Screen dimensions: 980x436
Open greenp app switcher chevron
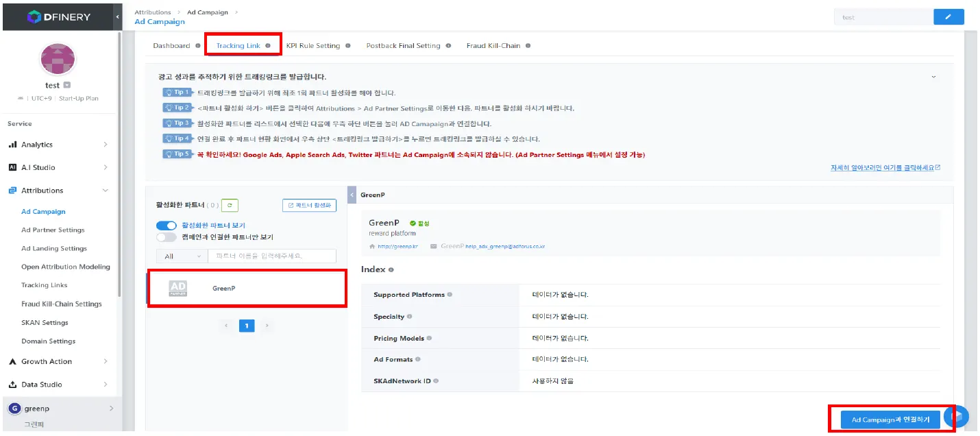tap(111, 409)
